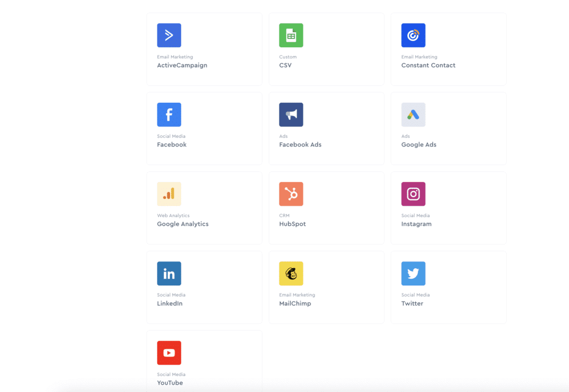Choose the Facebook 'f' icon
The image size is (569, 392).
tap(169, 115)
